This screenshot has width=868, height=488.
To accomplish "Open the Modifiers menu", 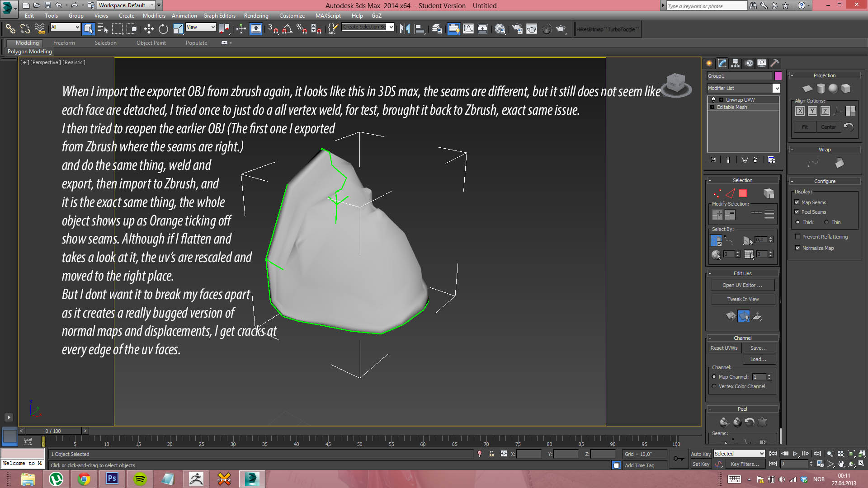I will (154, 15).
